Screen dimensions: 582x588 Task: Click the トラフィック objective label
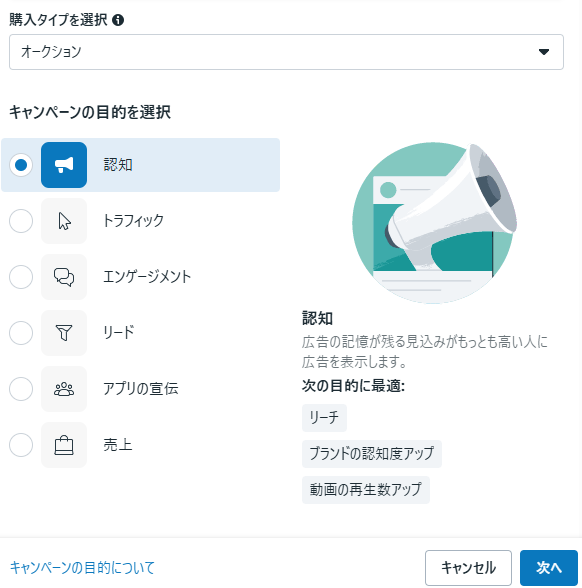134,221
